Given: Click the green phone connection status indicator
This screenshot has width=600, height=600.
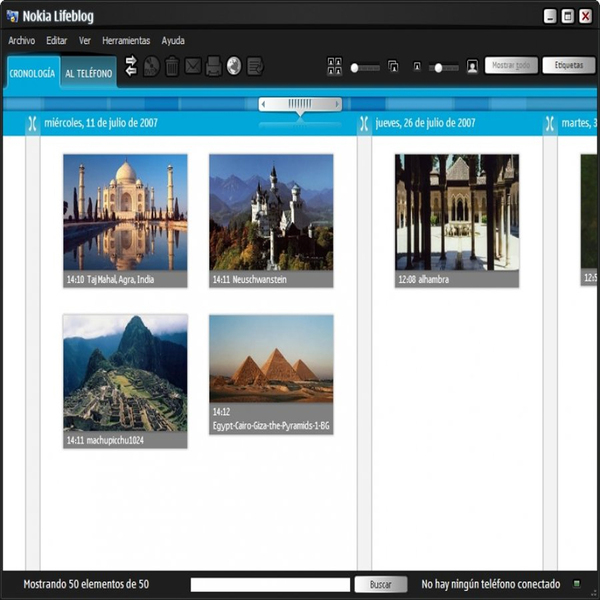Looking at the screenshot, I should point(577,584).
